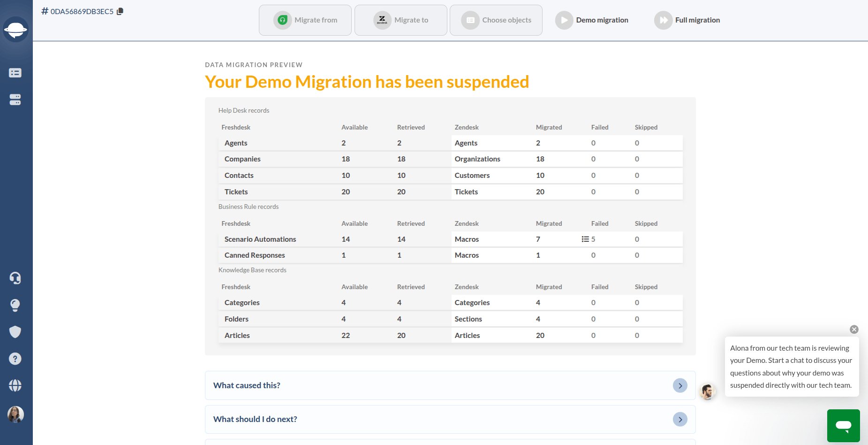Open the headset support sidebar icon

tap(15, 278)
